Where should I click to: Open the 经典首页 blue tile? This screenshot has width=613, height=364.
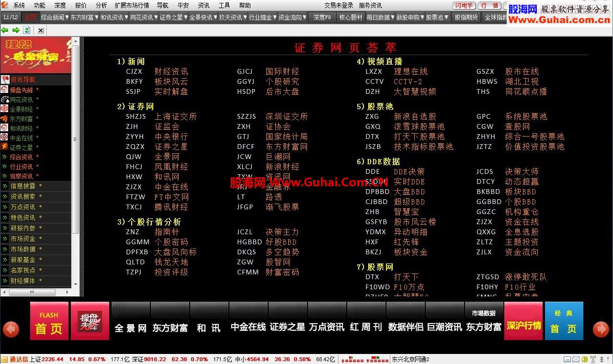pyautogui.click(x=564, y=321)
